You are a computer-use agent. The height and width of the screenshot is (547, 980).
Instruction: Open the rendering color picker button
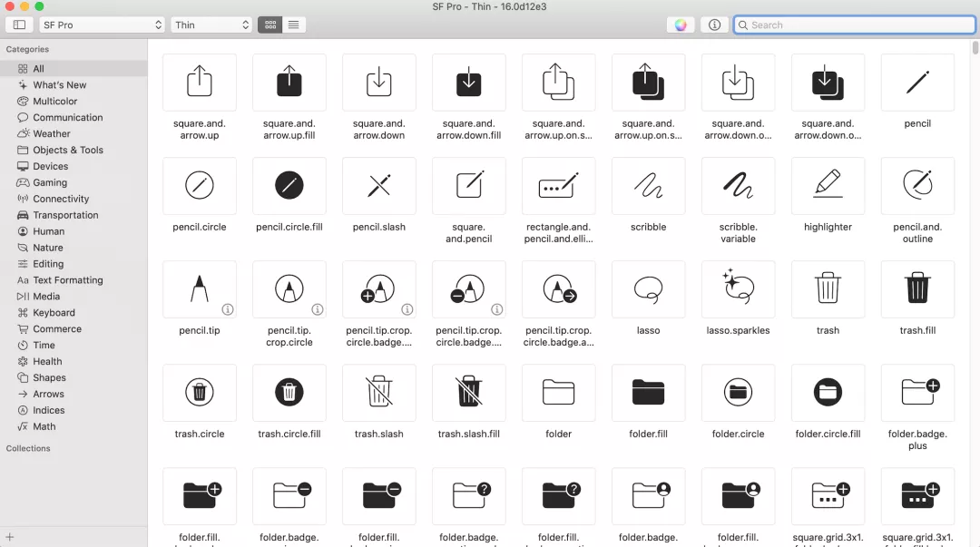tap(681, 25)
